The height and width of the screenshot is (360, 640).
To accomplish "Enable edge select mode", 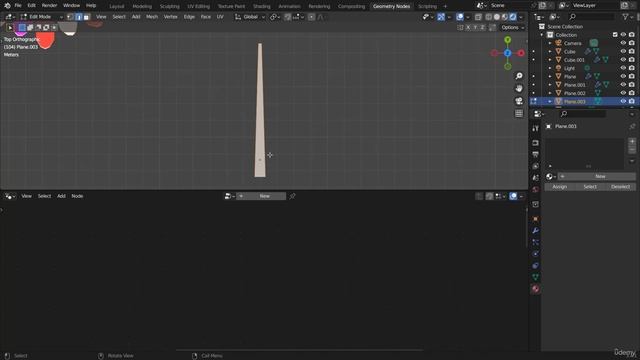I will pyautogui.click(x=78, y=17).
